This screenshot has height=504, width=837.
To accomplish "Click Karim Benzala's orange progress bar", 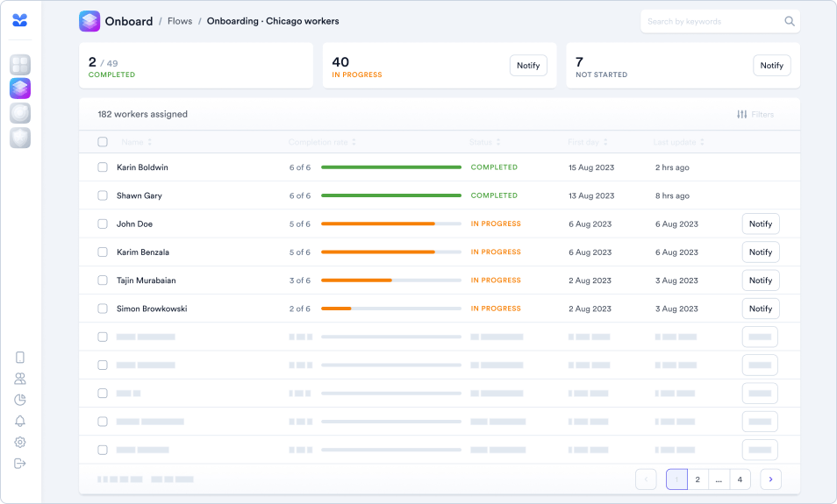I will [378, 252].
